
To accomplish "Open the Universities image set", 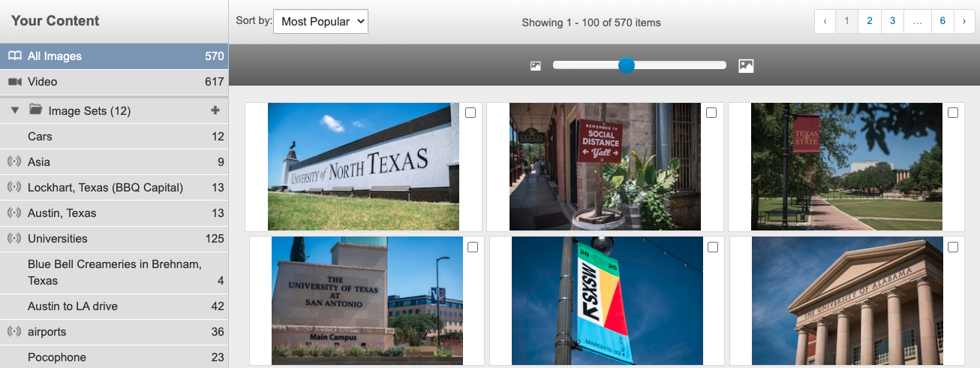I will (x=114, y=239).
